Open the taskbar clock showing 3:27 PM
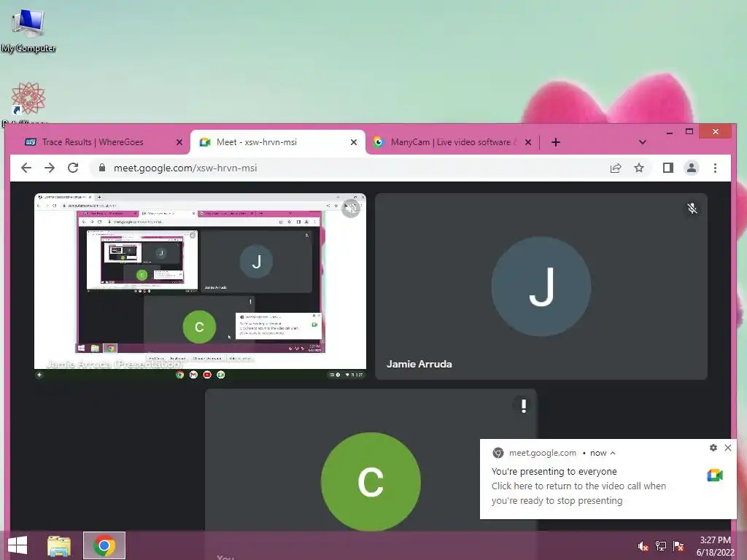Screen dimensions: 747x560 [715, 546]
